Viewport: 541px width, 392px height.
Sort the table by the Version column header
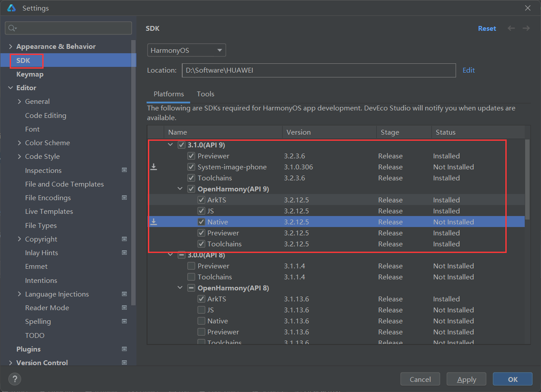coord(329,132)
